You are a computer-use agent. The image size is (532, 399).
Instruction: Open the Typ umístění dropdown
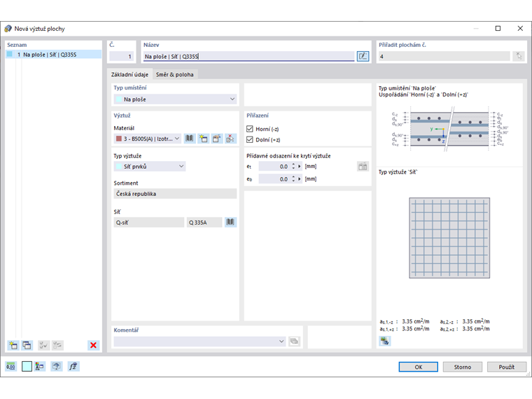coord(176,99)
